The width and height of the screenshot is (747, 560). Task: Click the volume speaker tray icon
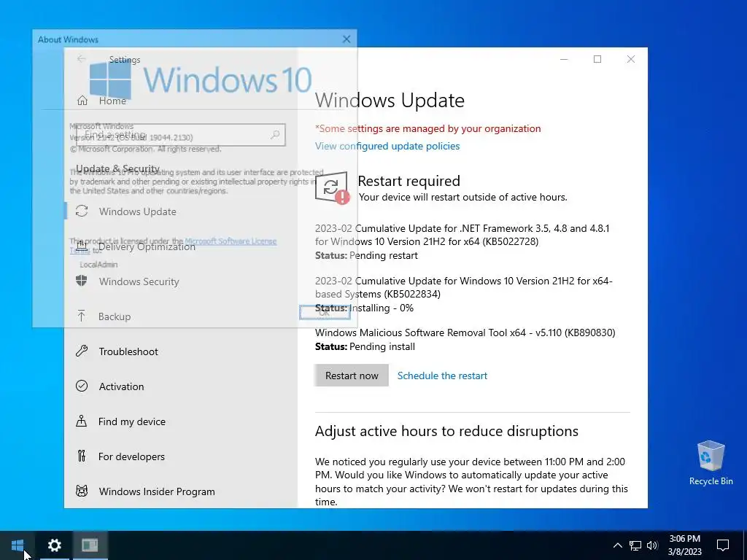pos(652,545)
